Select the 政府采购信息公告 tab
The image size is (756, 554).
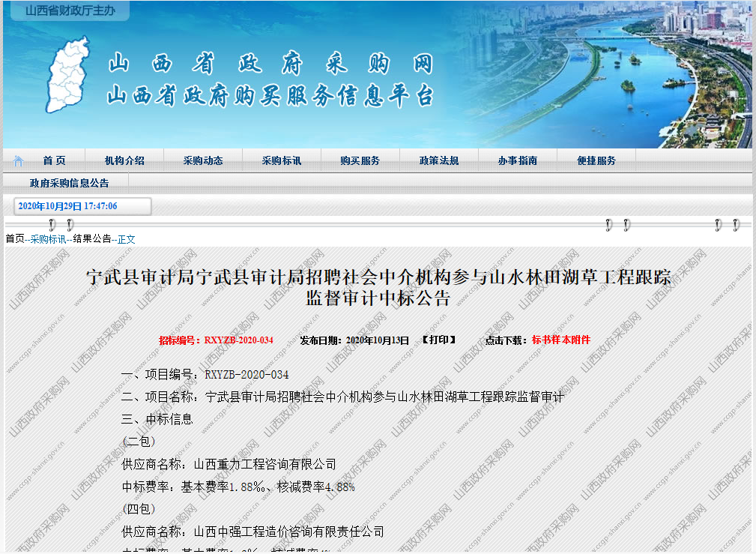[70, 183]
